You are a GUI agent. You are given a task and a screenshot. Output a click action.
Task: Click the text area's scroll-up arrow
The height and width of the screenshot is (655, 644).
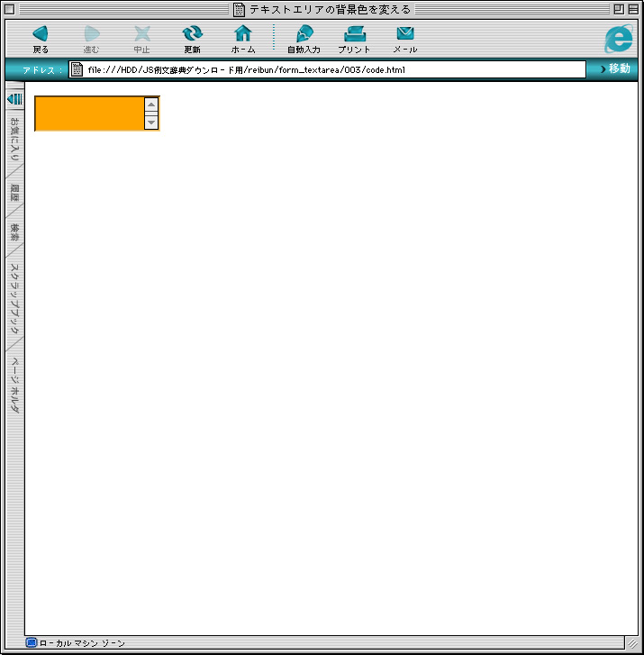[x=151, y=105]
